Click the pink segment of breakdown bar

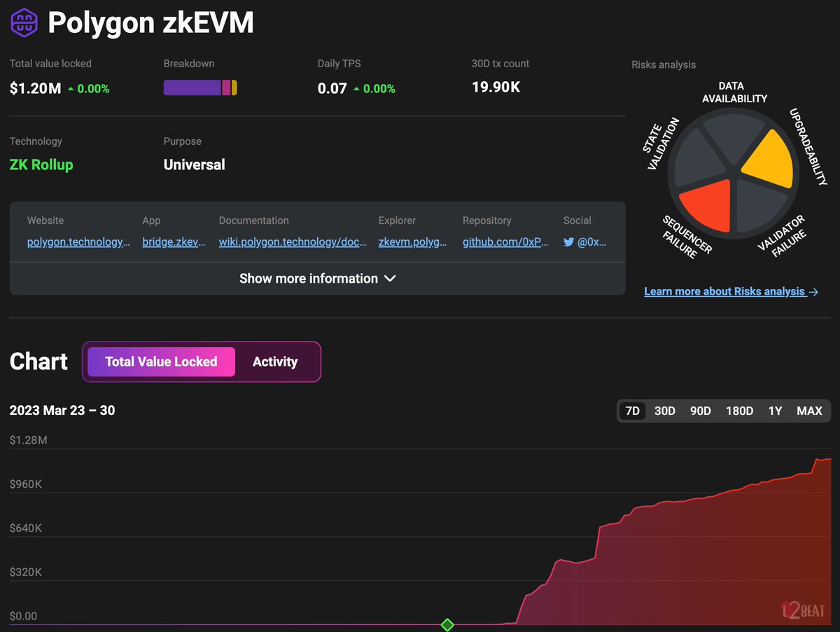226,87
